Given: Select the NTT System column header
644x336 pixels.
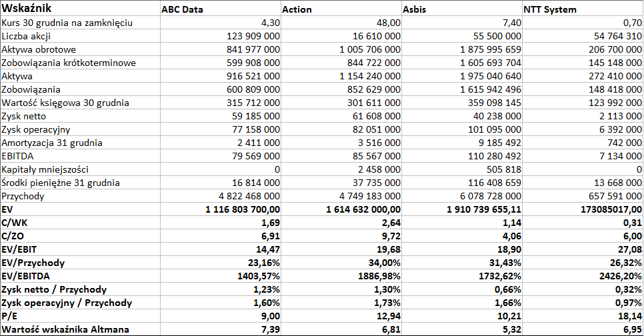Looking at the screenshot, I should click(x=583, y=8).
